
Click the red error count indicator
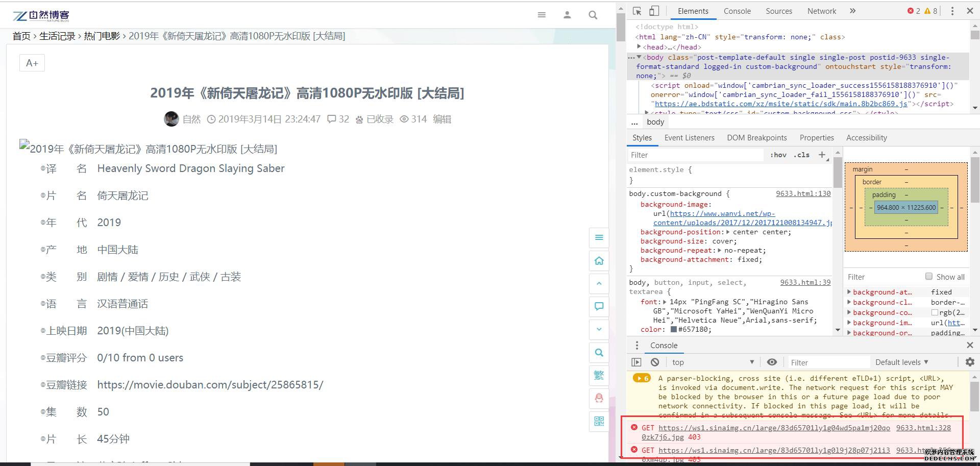click(914, 11)
